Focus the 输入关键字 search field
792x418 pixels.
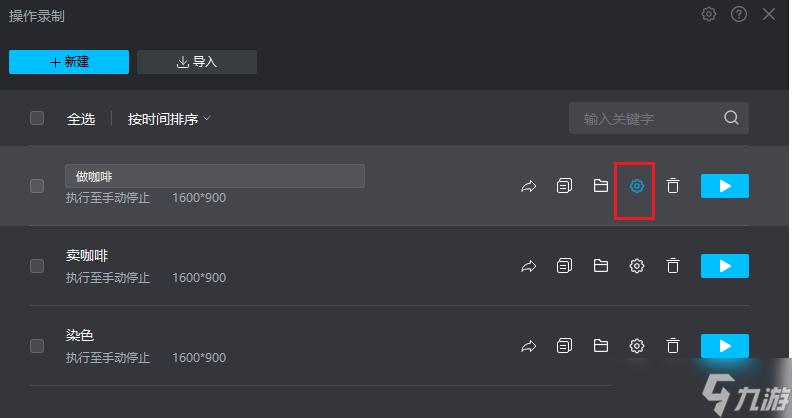[x=659, y=118]
